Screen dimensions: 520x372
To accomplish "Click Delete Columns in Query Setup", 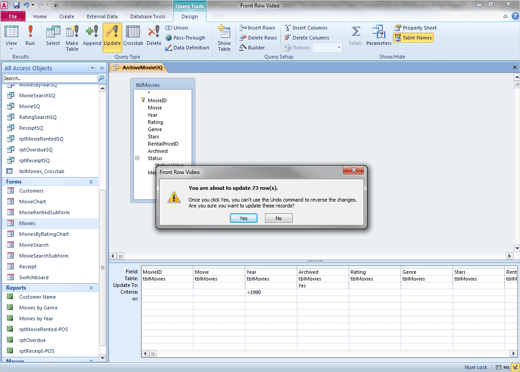I will click(x=307, y=38).
